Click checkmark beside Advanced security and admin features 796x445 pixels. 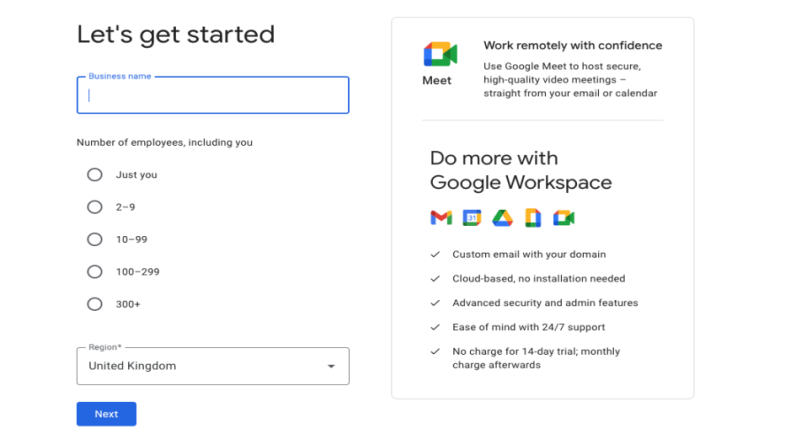pyautogui.click(x=435, y=303)
